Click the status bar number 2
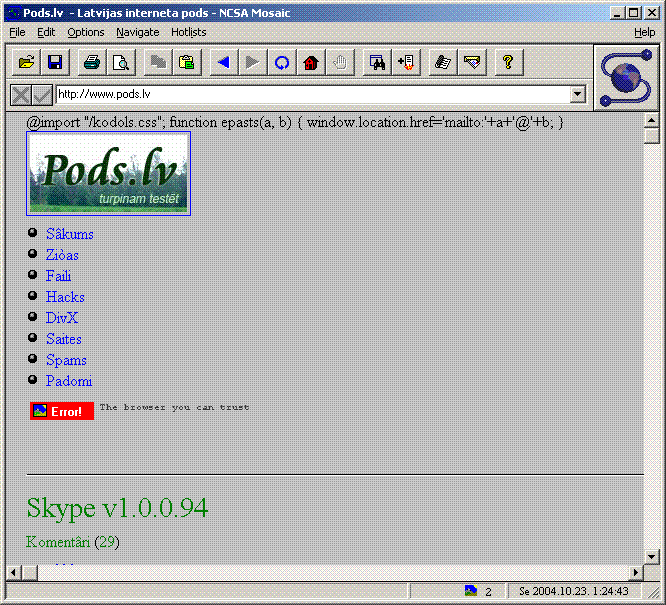 (488, 591)
